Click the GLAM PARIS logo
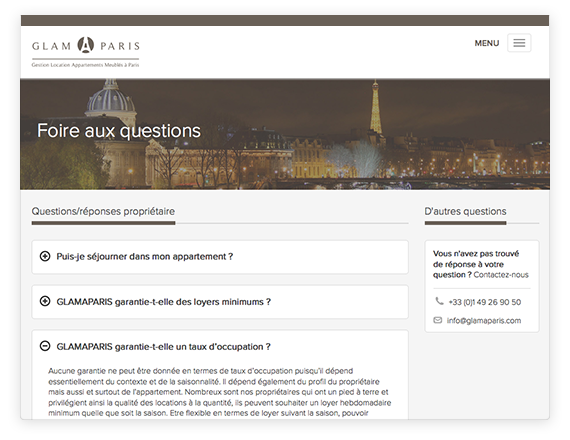The image size is (570, 440). [x=85, y=52]
